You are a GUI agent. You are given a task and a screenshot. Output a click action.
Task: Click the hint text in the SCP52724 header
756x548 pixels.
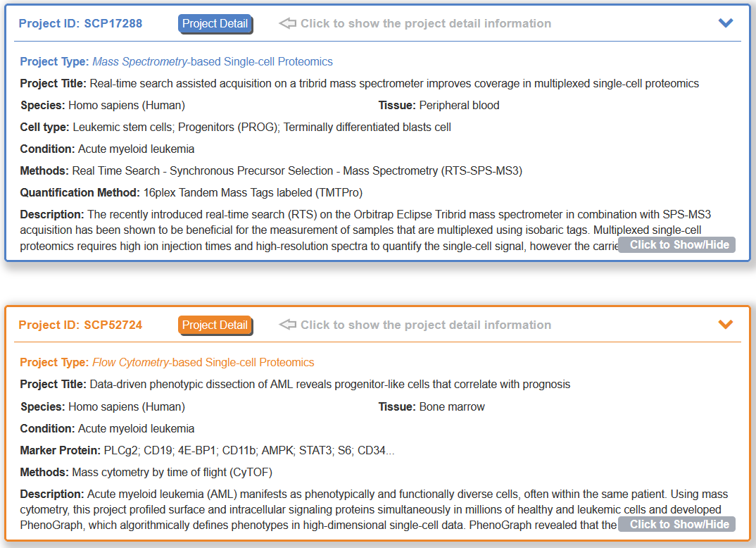425,325
